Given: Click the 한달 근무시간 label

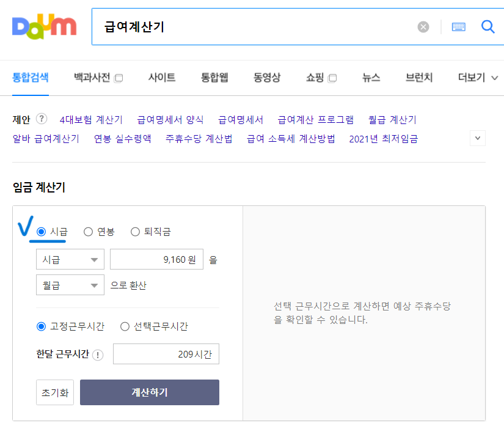Looking at the screenshot, I should (x=63, y=354).
